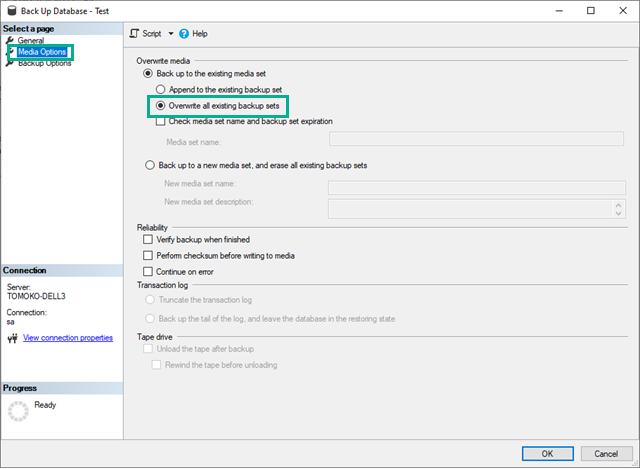Click the OK button
Image resolution: width=640 pixels, height=469 pixels.
click(548, 453)
